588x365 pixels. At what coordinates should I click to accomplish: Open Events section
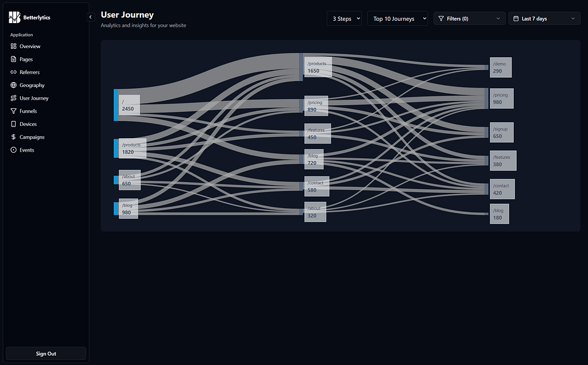pyautogui.click(x=46, y=150)
